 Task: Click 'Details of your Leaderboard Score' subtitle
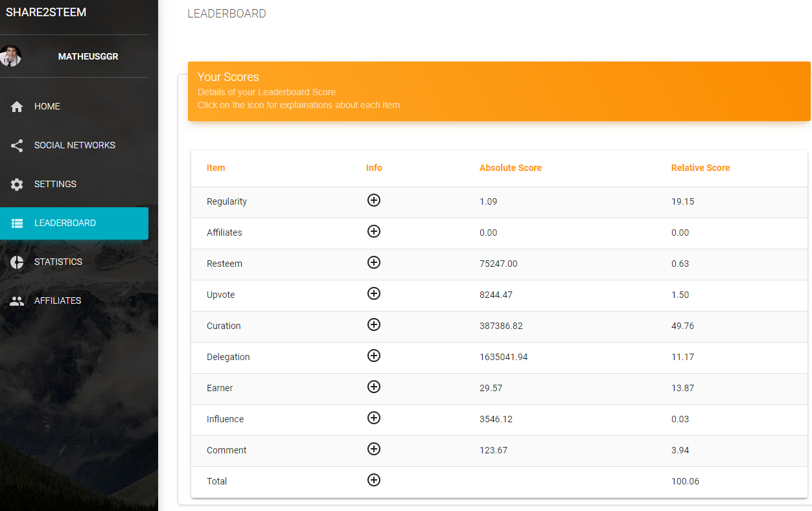[x=266, y=92]
